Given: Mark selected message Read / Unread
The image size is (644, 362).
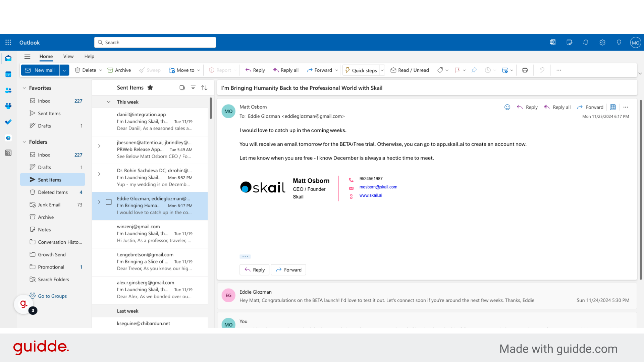Looking at the screenshot, I should coord(410,70).
